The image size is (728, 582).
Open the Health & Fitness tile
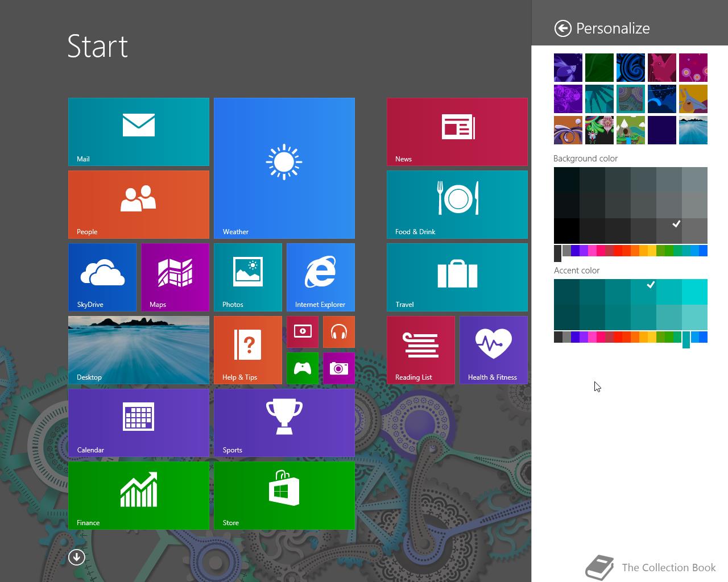click(x=494, y=350)
